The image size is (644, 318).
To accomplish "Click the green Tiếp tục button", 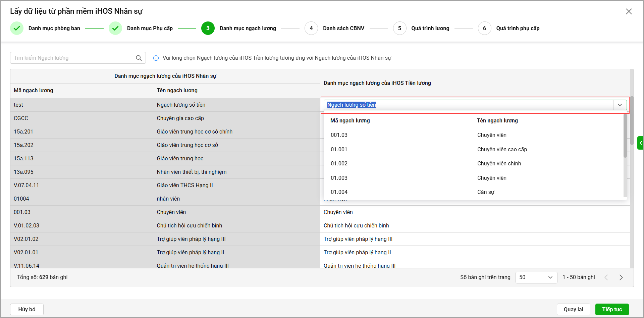I will [612, 309].
